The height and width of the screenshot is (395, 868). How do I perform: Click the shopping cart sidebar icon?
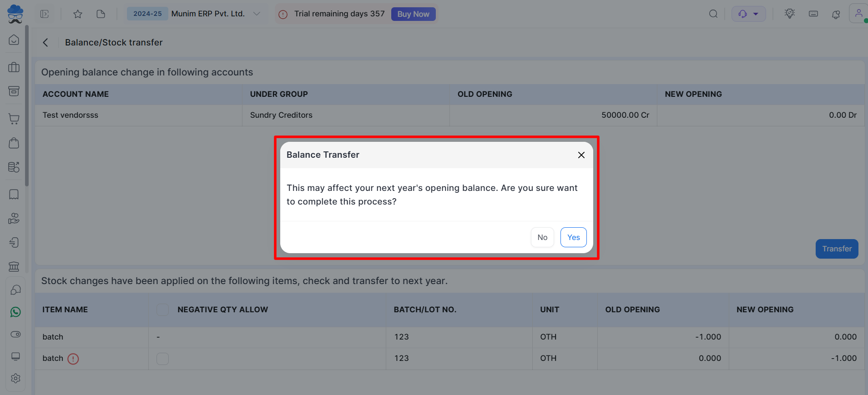pyautogui.click(x=14, y=119)
